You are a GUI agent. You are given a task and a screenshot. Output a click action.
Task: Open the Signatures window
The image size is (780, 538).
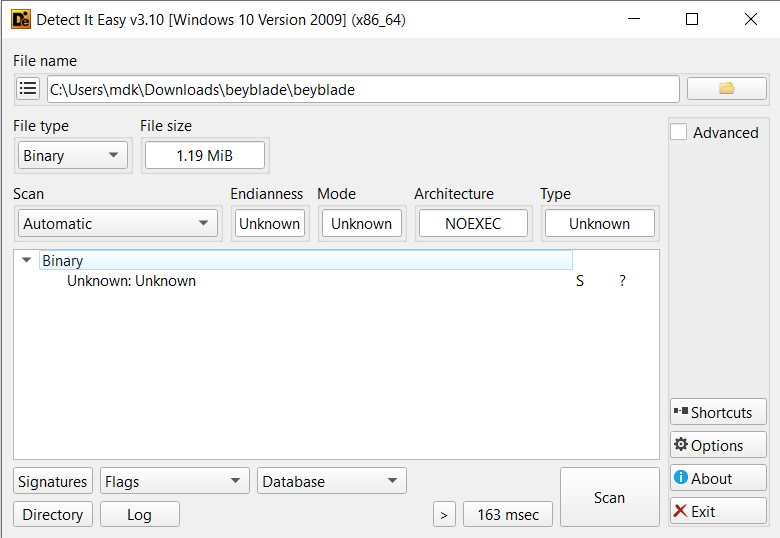pos(53,481)
